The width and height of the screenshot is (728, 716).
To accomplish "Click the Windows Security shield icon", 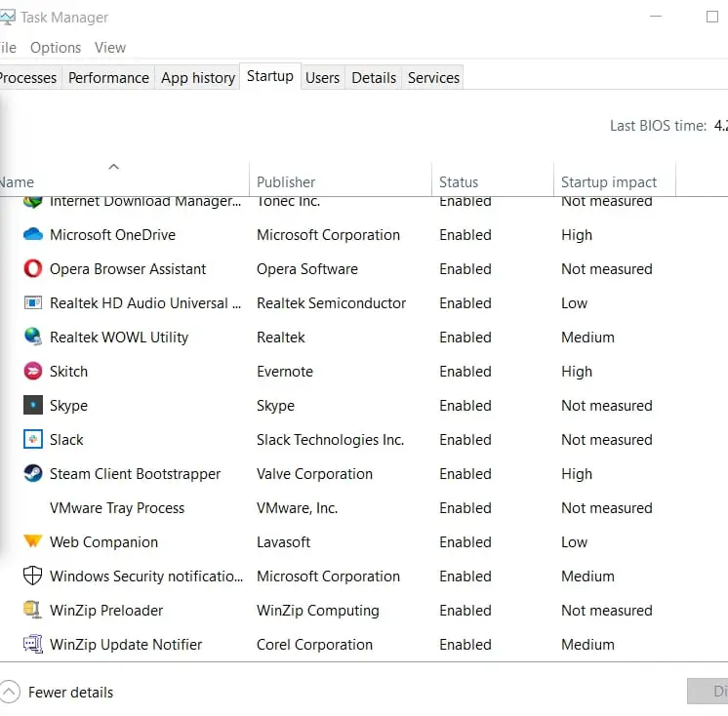I will click(33, 576).
